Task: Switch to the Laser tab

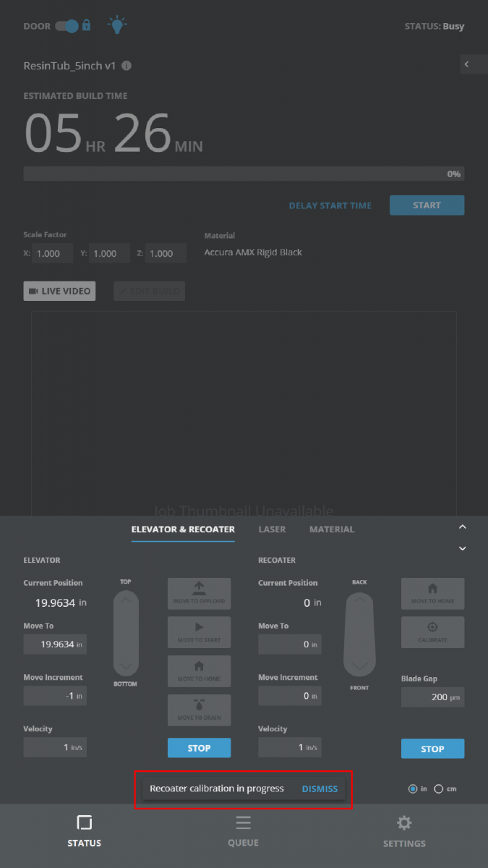Action: (272, 529)
